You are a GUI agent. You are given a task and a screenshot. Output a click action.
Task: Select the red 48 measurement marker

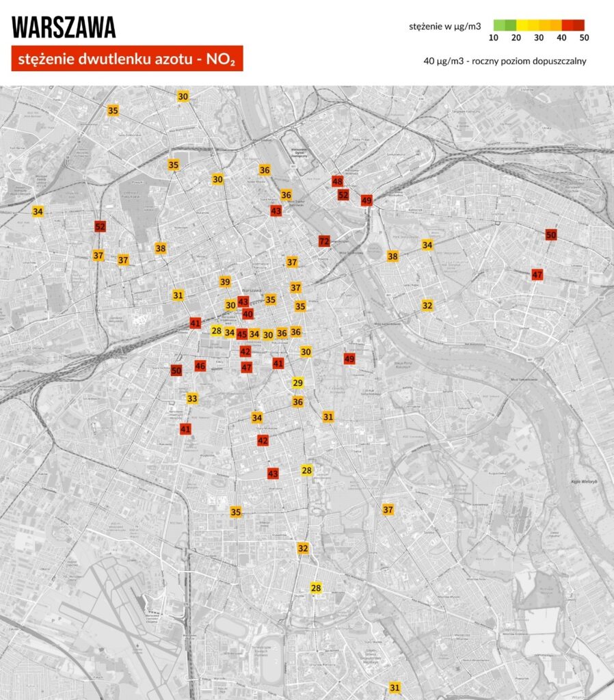point(338,181)
